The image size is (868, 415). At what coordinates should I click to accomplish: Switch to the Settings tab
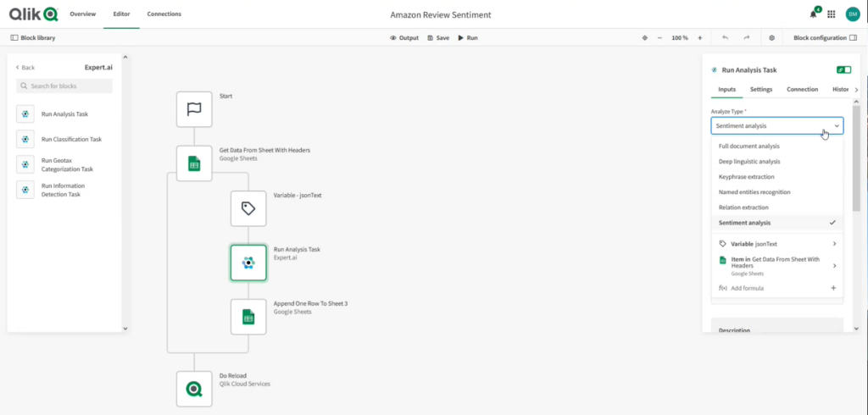click(x=761, y=89)
